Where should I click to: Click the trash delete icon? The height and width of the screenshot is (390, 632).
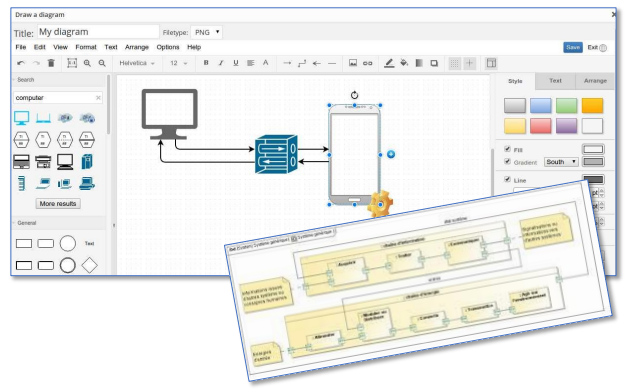[x=51, y=63]
